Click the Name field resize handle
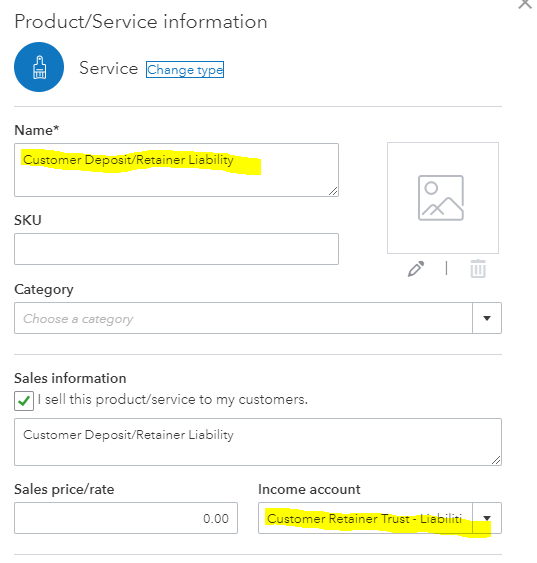 click(x=333, y=191)
